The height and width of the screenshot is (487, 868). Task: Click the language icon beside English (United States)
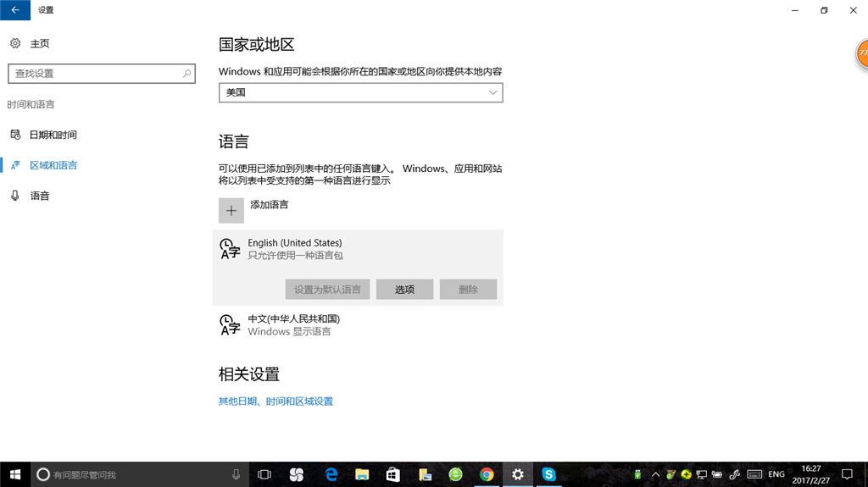tap(230, 249)
